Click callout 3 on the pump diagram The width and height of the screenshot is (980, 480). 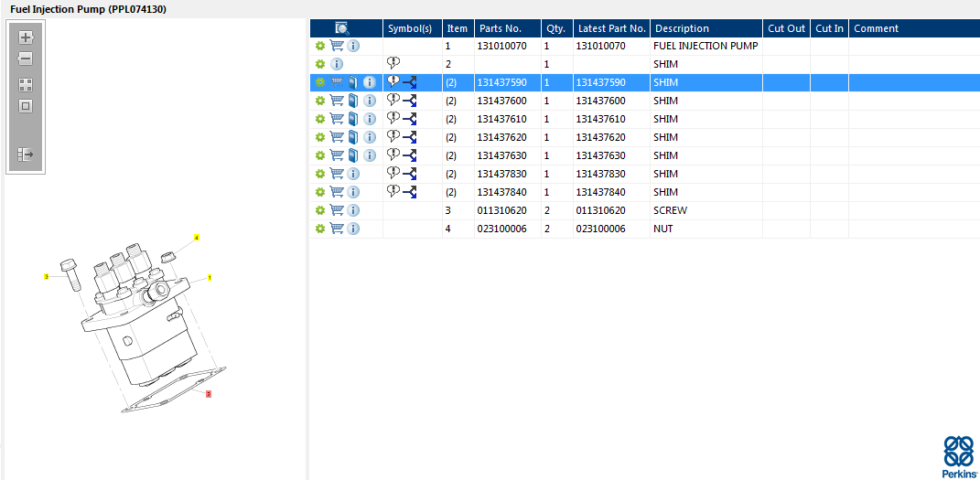(x=46, y=276)
